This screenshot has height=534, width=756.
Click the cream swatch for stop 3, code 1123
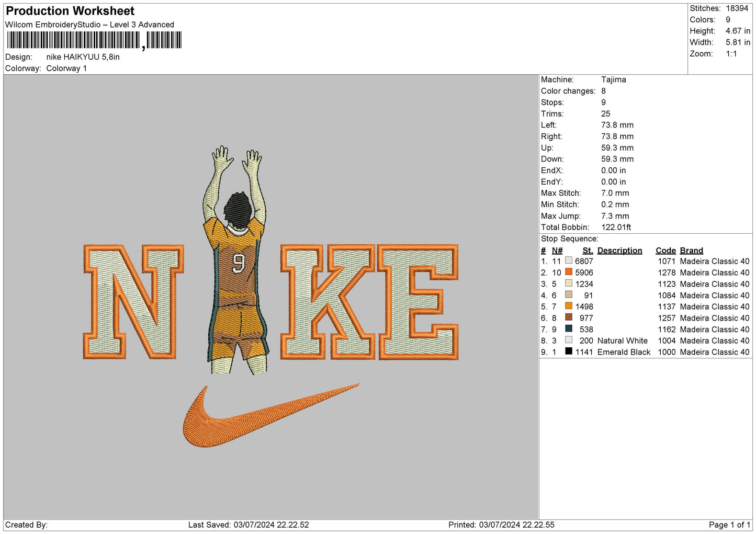point(569,283)
